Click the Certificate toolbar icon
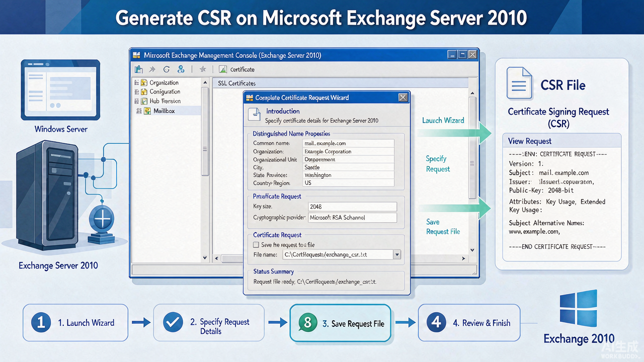The height and width of the screenshot is (362, 644). [222, 69]
